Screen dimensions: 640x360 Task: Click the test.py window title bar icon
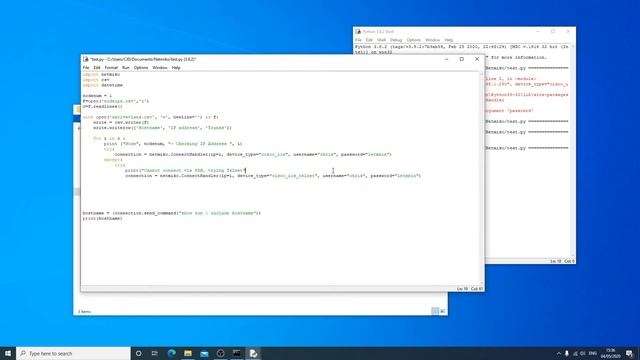pyautogui.click(x=86, y=59)
